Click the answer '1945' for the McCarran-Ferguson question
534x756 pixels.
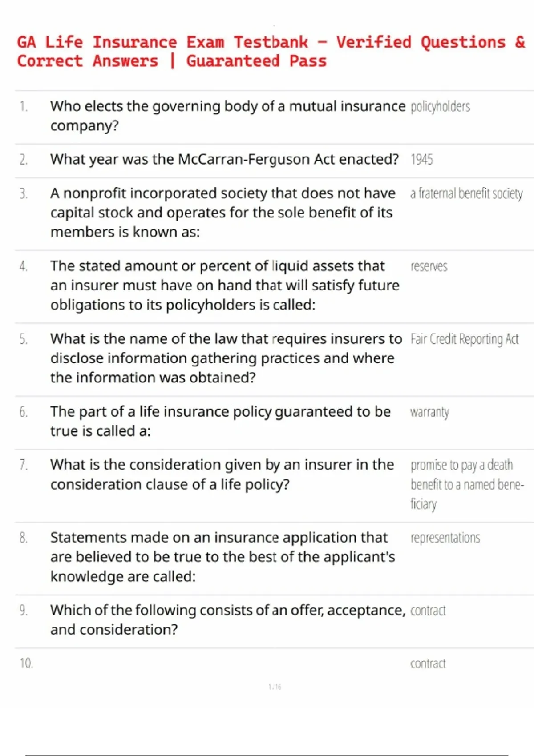pos(421,160)
